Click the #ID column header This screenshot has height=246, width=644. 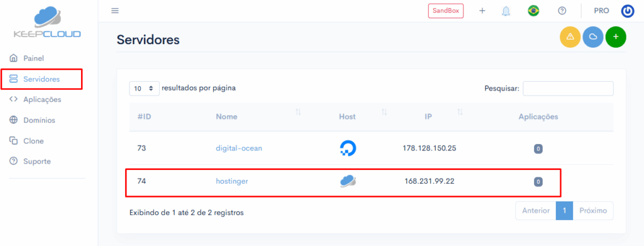click(x=145, y=116)
